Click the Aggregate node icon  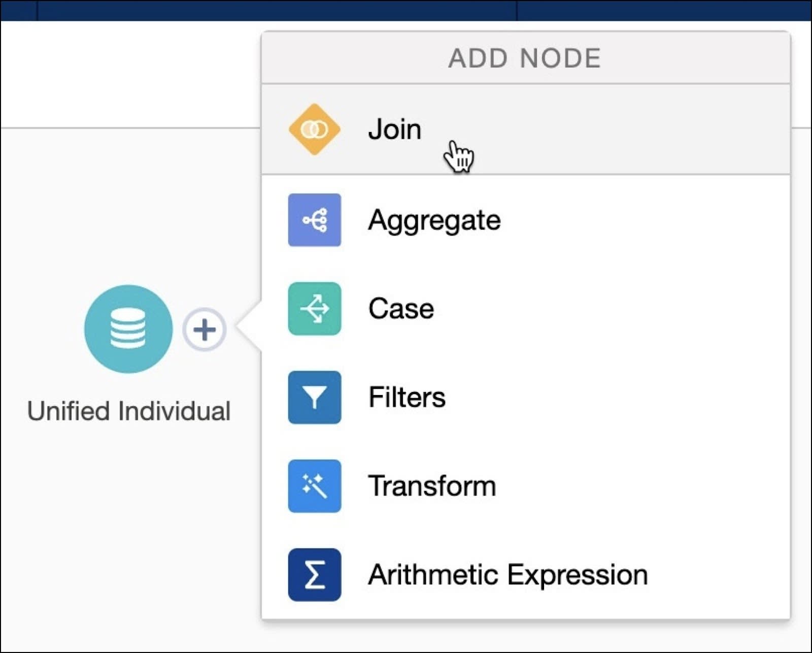314,219
